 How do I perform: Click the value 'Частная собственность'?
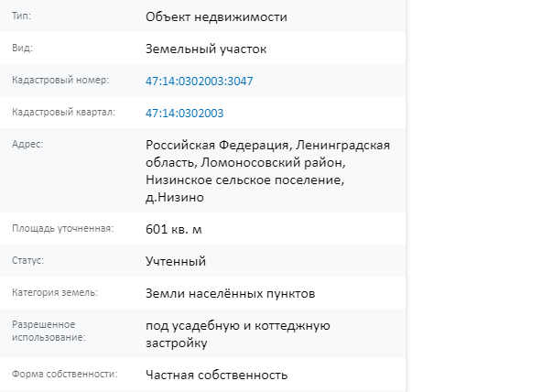(x=216, y=375)
